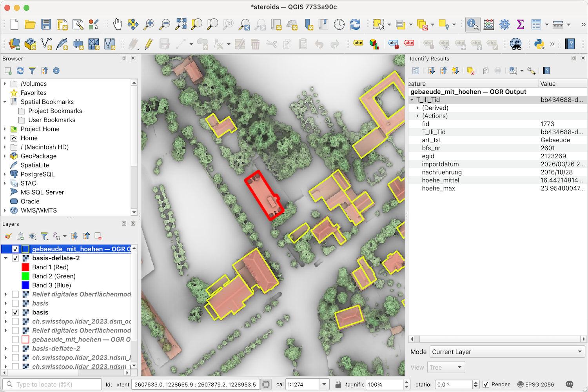
Task: Click the Statistical Summary sigma icon
Action: pyautogui.click(x=520, y=24)
